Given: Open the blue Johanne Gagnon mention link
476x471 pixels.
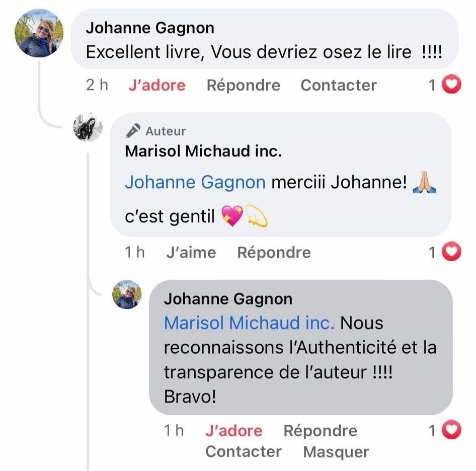Looking at the screenshot, I should pos(195,182).
